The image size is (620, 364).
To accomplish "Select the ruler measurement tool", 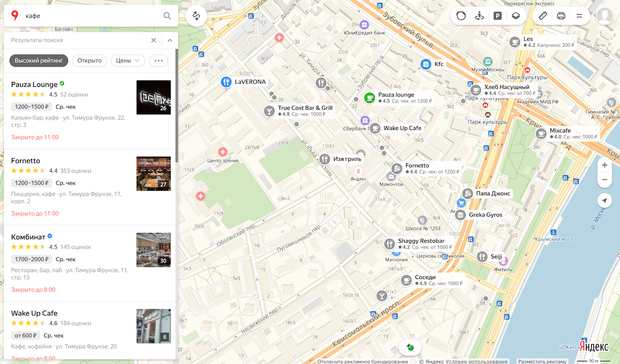I will coord(543,16).
